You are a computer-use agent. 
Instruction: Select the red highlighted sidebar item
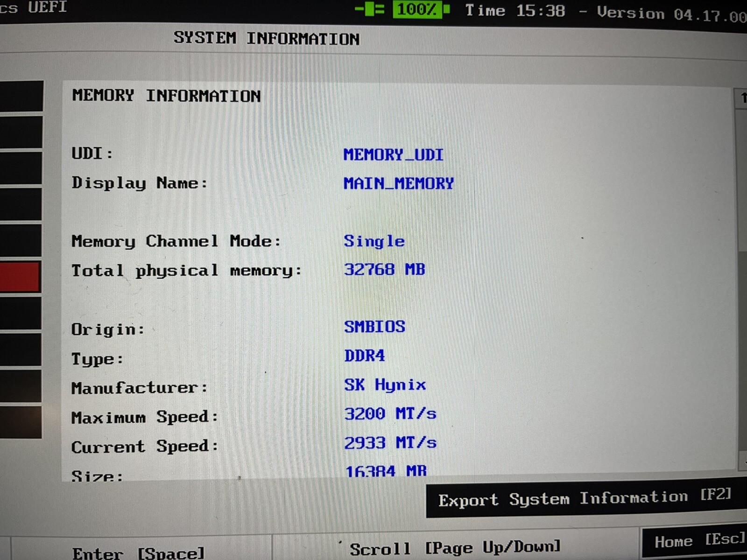(21, 277)
